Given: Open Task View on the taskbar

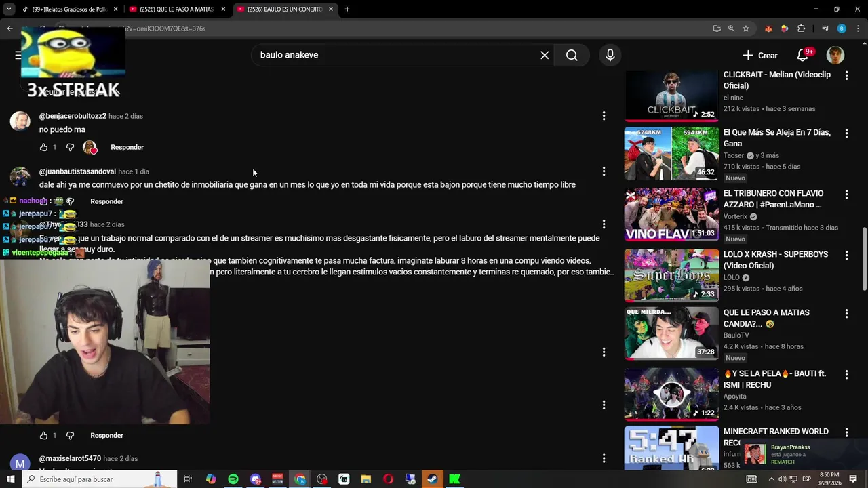Looking at the screenshot, I should click(188, 479).
